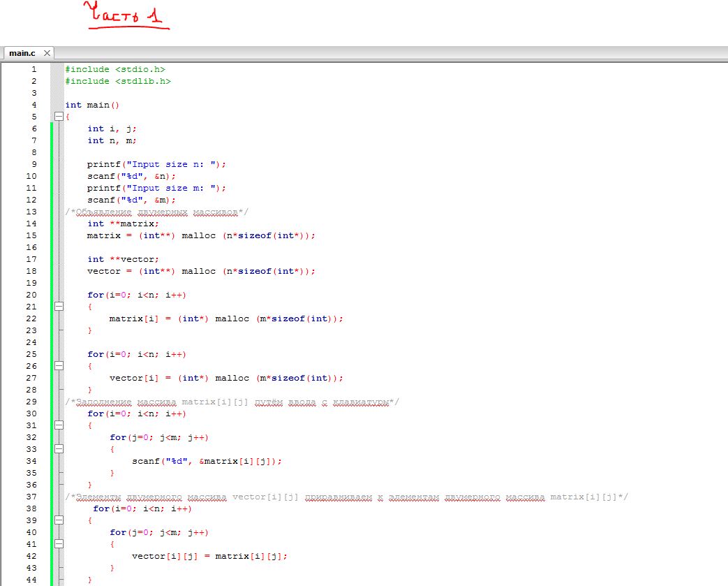Click line number 1 in the margin
Screen dimensions: 728x586
[33, 69]
